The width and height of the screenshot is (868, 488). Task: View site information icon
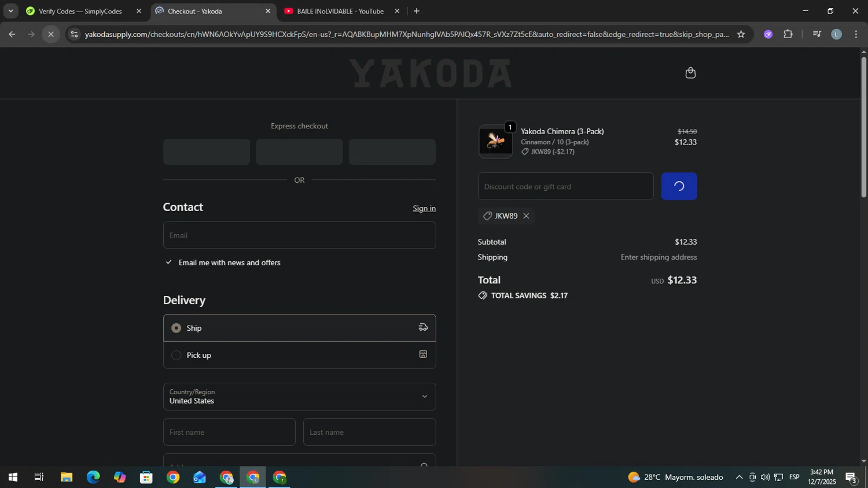click(x=74, y=34)
